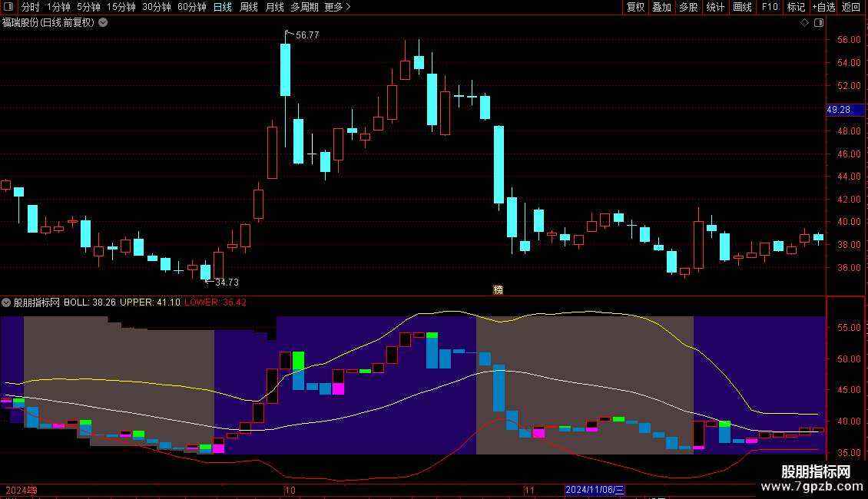Click the 49.28 price axis marker

tap(845, 110)
